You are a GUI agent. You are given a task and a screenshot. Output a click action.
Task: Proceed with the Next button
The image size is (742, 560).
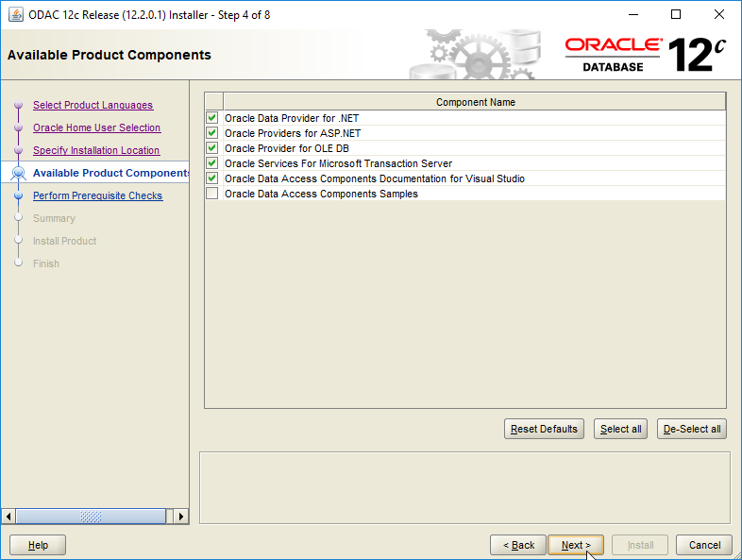click(x=576, y=545)
